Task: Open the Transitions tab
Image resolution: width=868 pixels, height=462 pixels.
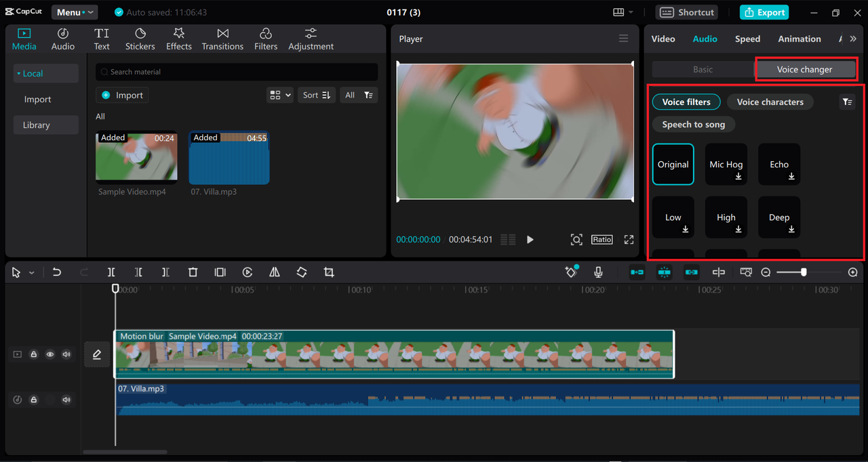Action: (x=222, y=39)
